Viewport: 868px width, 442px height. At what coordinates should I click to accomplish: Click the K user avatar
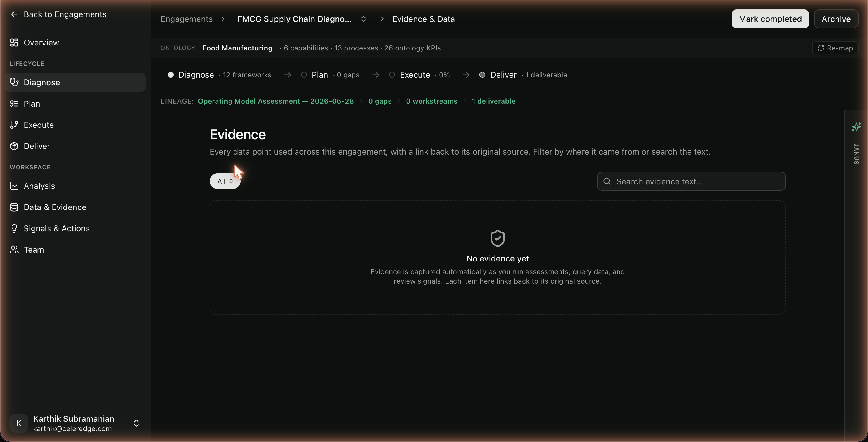[x=19, y=423]
